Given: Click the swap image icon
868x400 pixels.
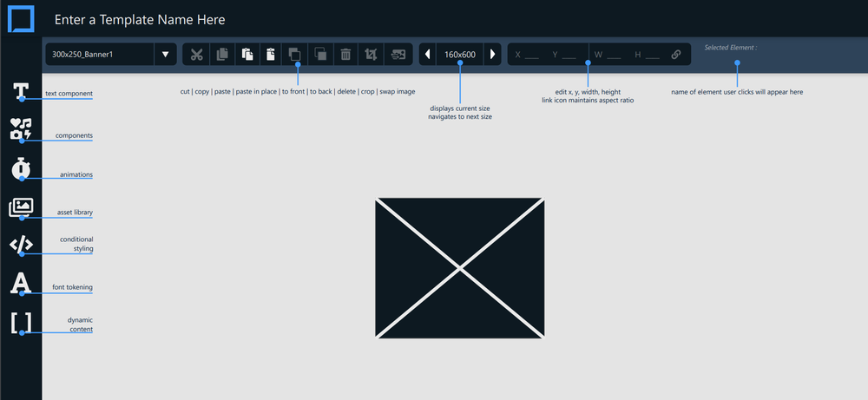Looking at the screenshot, I should (398, 54).
